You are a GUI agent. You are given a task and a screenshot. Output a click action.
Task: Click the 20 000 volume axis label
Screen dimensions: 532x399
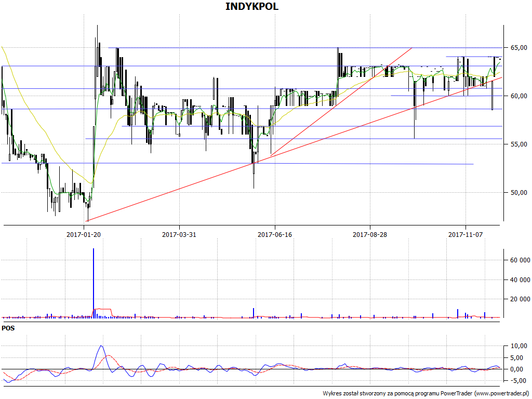click(x=520, y=299)
